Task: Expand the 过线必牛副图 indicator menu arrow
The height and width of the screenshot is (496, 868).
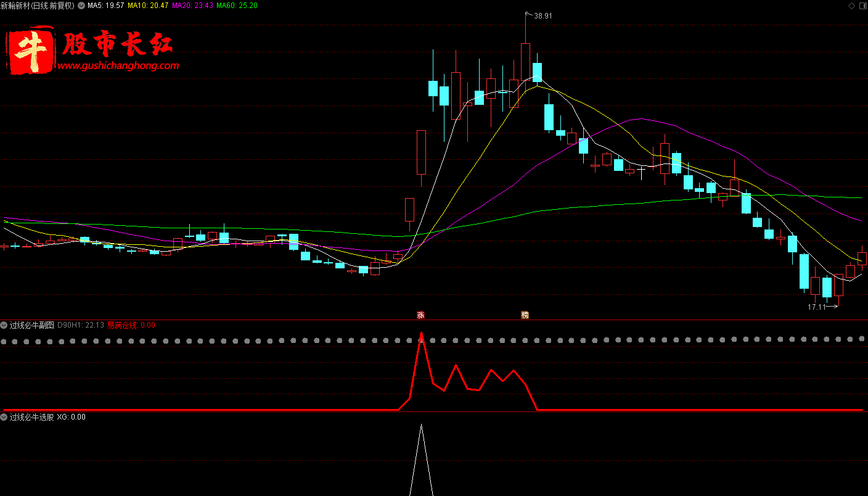Action: click(4, 325)
